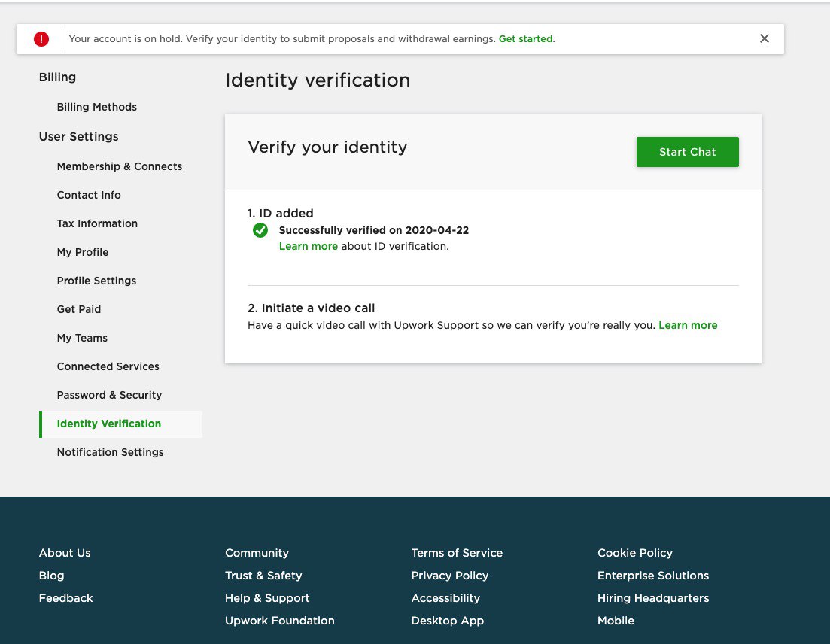Open Cookie Policy footer link
830x644 pixels.
point(635,553)
